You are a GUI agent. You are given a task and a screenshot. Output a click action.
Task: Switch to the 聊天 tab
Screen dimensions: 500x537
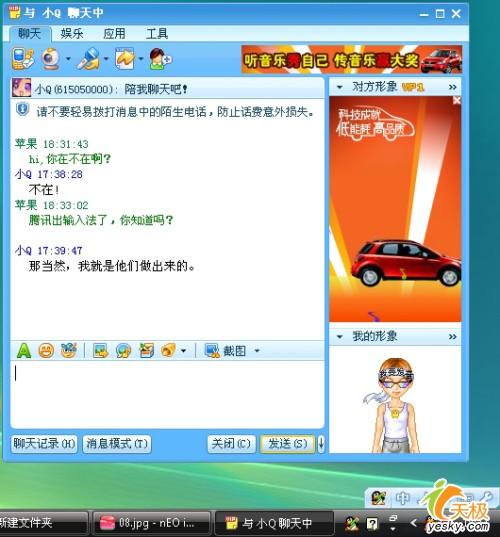[x=29, y=34]
